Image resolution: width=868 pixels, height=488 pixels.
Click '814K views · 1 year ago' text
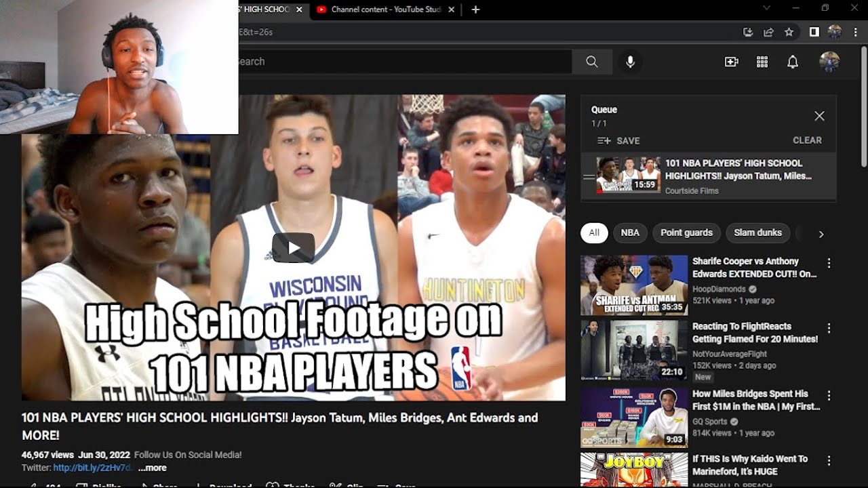click(733, 432)
